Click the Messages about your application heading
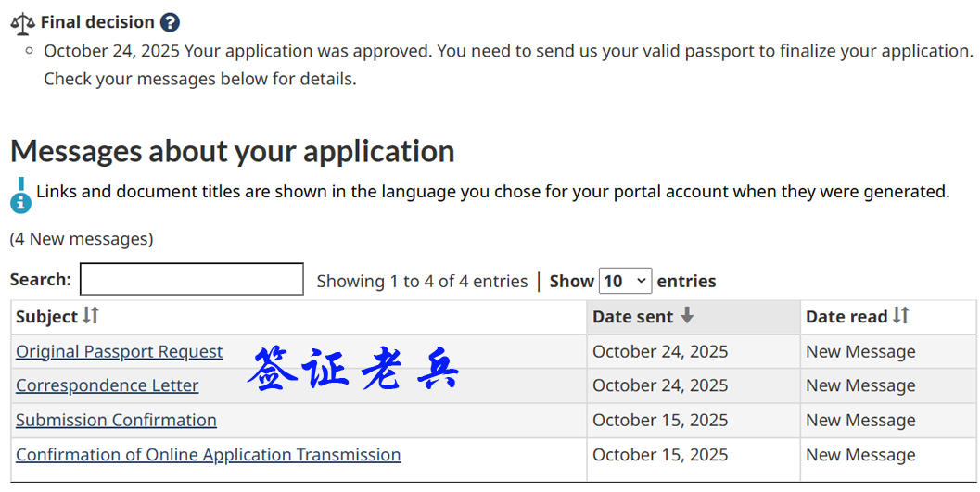 [x=232, y=151]
